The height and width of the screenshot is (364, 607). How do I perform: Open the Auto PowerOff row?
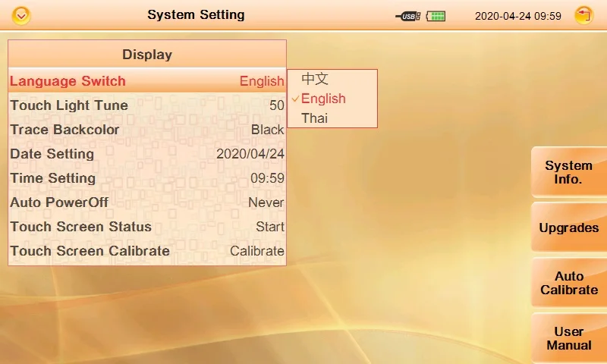147,202
